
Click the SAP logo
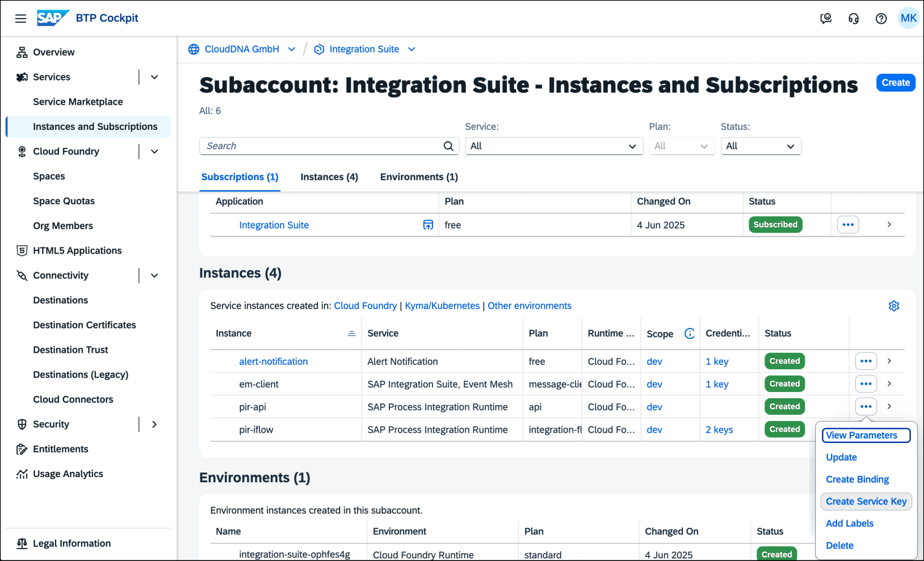pos(53,18)
